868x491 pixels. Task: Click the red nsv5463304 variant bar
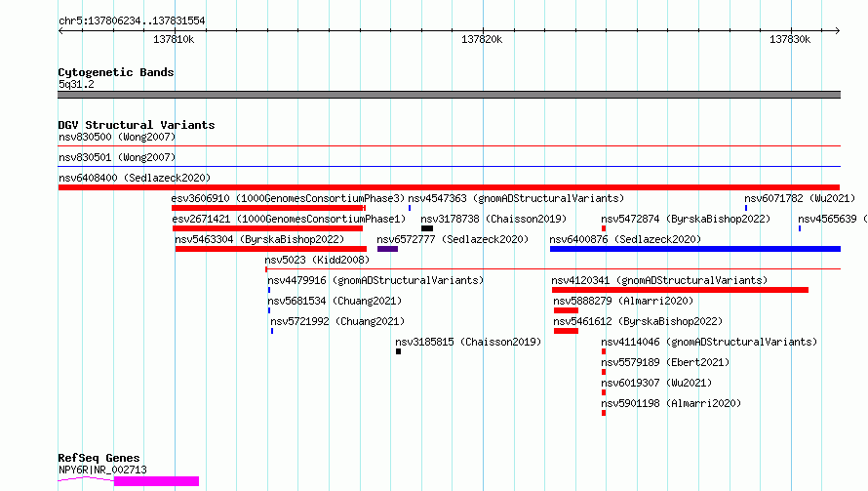[x=271, y=249]
